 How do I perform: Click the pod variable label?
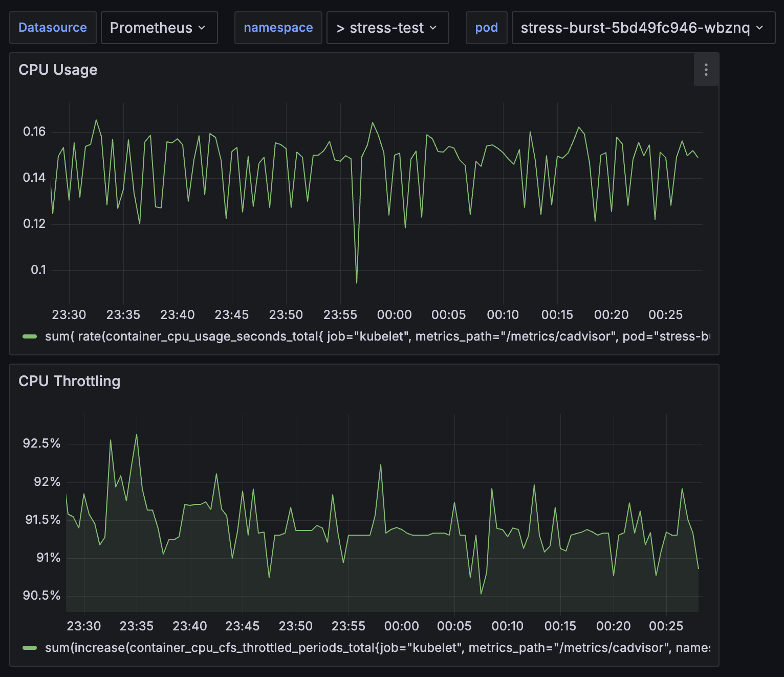pos(486,28)
